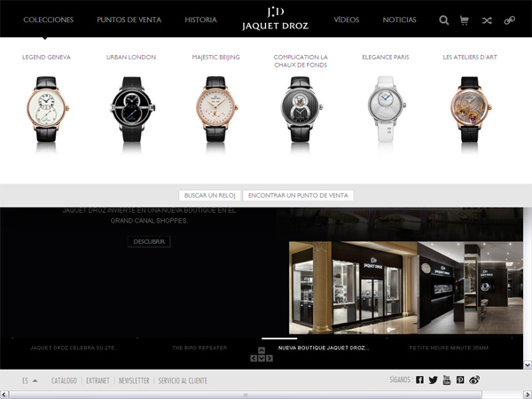Click the Legend Geneva watch image
The height and width of the screenshot is (399, 532).
(x=47, y=109)
